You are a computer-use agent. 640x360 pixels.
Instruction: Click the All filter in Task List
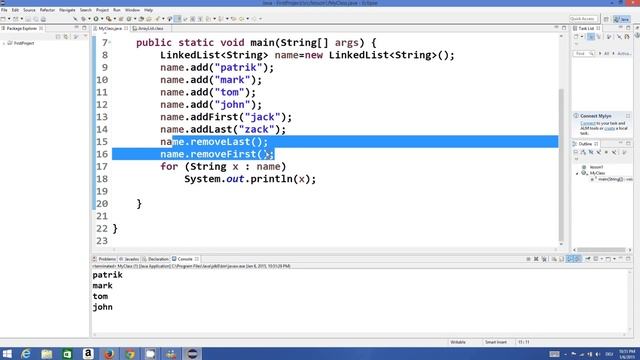coord(607,53)
